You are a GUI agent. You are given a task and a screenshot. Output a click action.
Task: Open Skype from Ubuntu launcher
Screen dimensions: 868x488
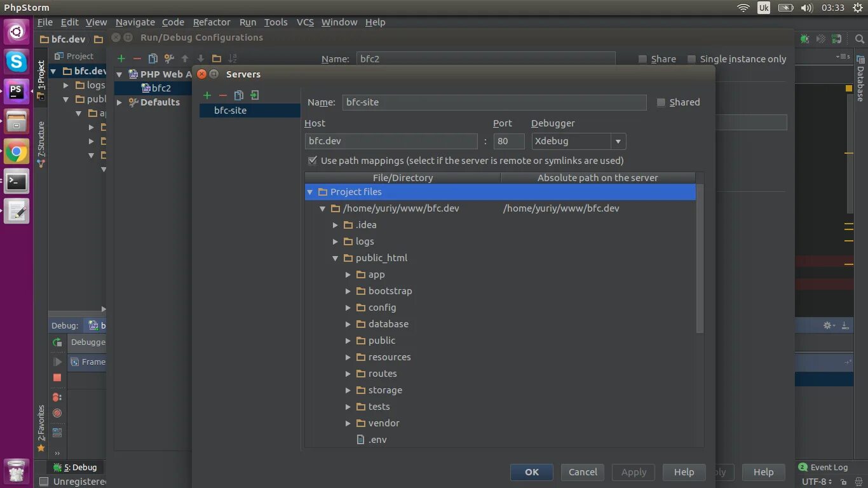pyautogui.click(x=17, y=62)
